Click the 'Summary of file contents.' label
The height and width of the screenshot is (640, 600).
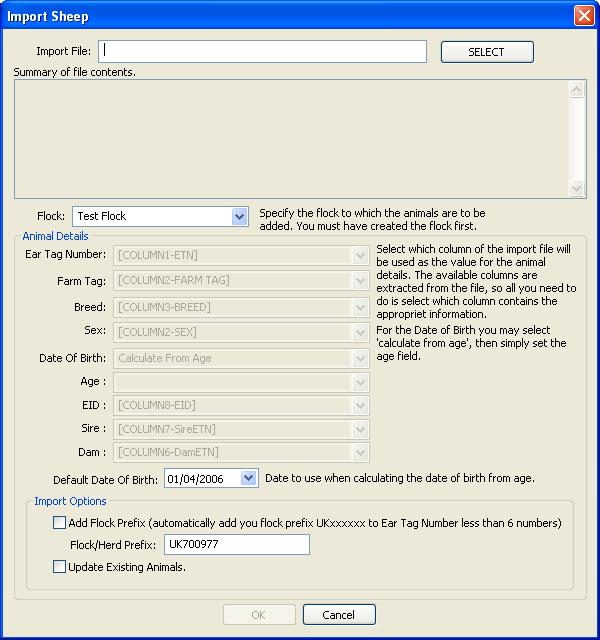click(75, 72)
